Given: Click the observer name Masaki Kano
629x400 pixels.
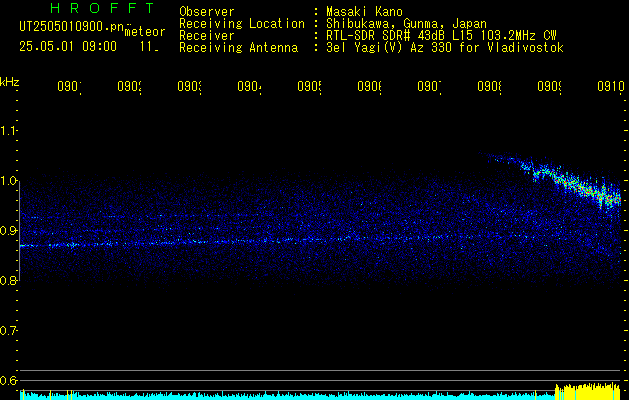Looking at the screenshot, I should tap(364, 11).
